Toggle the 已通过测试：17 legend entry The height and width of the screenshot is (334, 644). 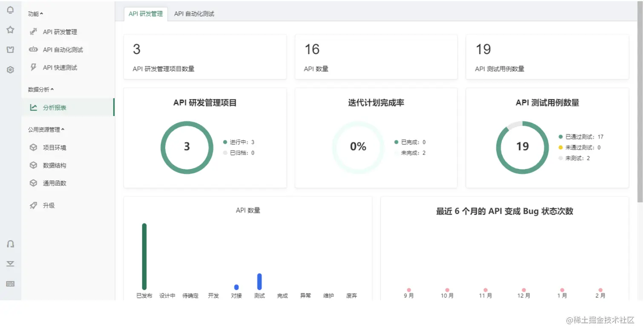(581, 137)
